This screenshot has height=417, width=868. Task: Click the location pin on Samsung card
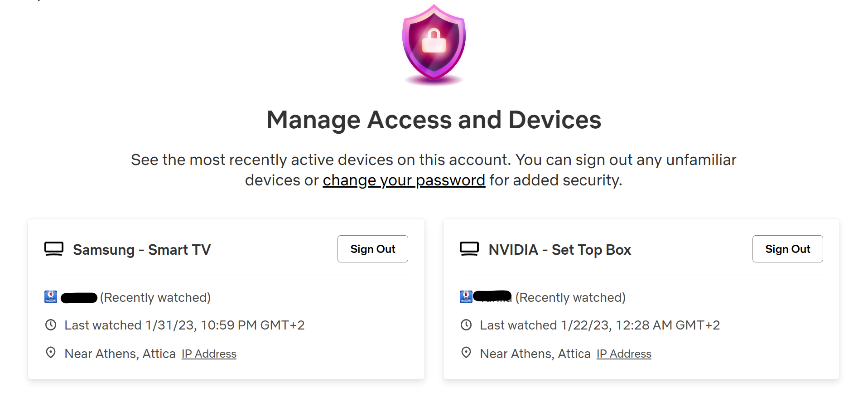click(x=51, y=353)
